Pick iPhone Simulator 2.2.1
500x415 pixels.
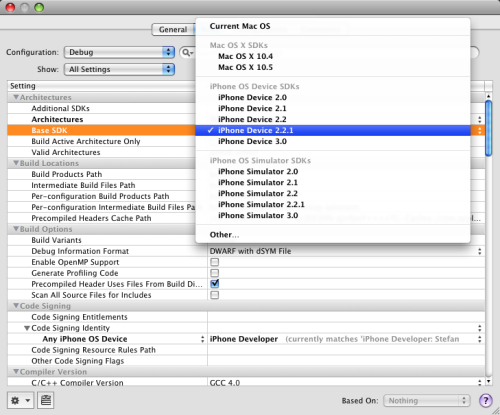click(333, 205)
